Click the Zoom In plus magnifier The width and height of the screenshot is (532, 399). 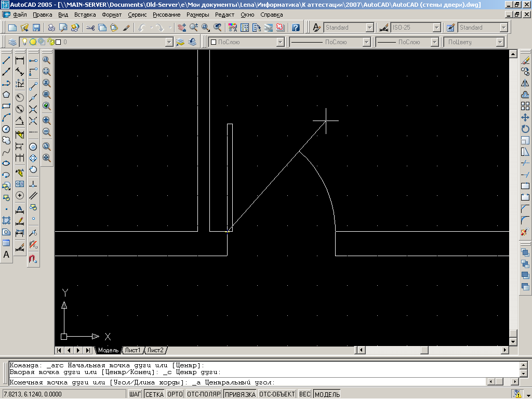pos(47,121)
